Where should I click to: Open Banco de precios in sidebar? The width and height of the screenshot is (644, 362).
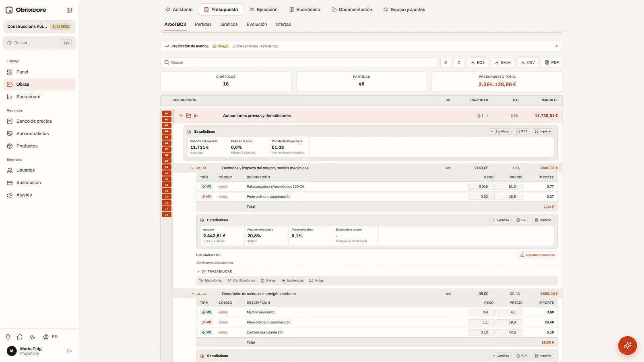[39, 121]
